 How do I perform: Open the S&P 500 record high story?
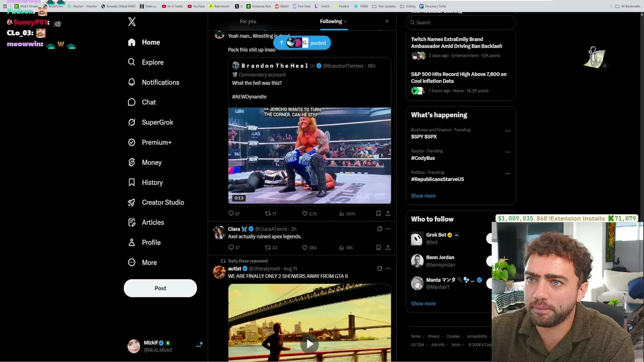coord(459,77)
